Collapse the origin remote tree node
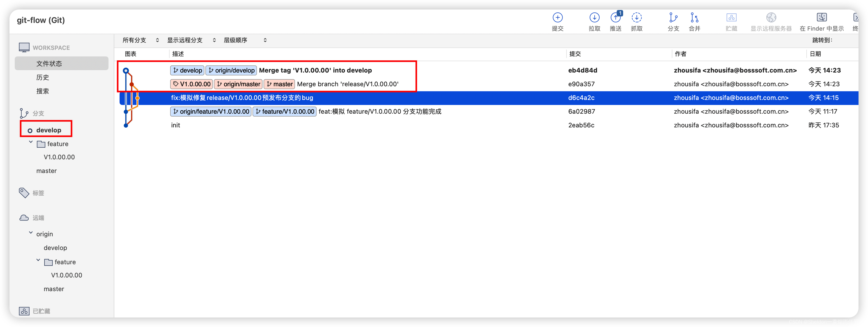The height and width of the screenshot is (327, 868). click(x=31, y=233)
